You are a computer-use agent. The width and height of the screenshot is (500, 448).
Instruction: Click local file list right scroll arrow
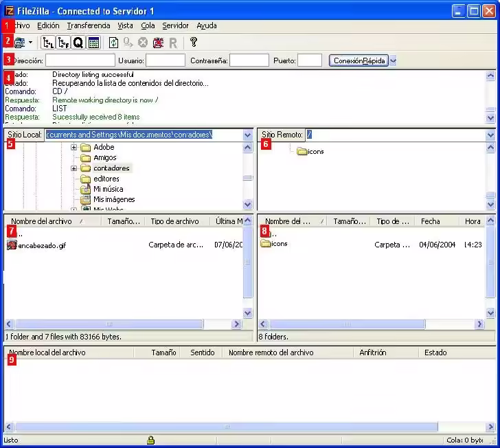pyautogui.click(x=236, y=324)
